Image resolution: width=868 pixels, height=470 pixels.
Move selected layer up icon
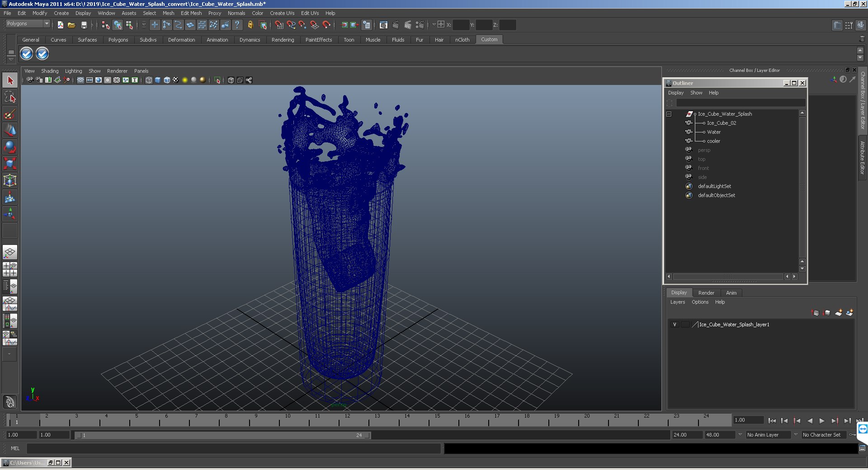tap(816, 313)
